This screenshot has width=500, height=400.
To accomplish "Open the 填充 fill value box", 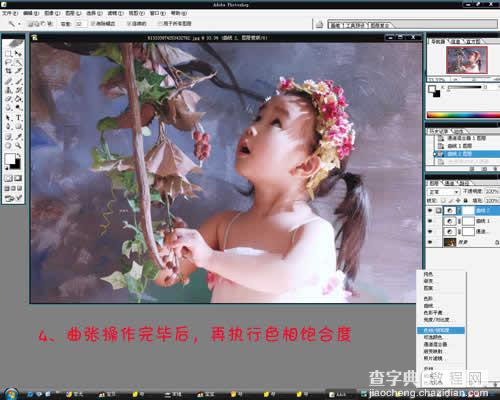I will click(492, 200).
